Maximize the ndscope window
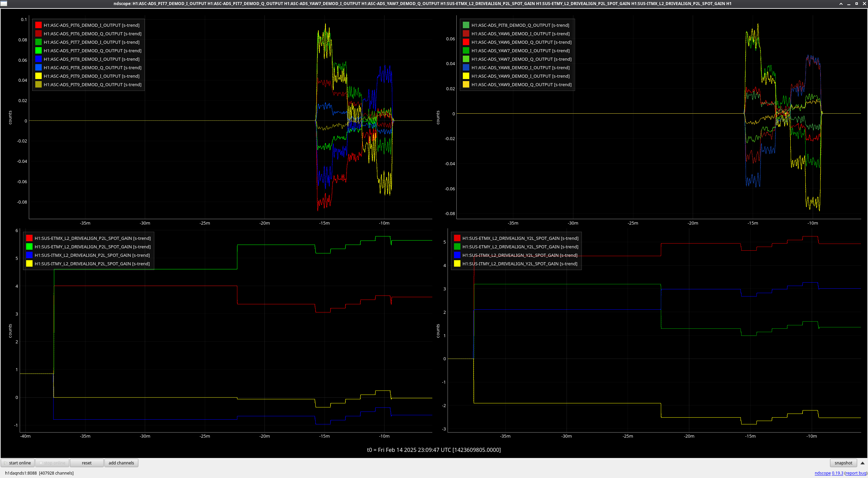The height and width of the screenshot is (478, 868). tap(856, 3)
